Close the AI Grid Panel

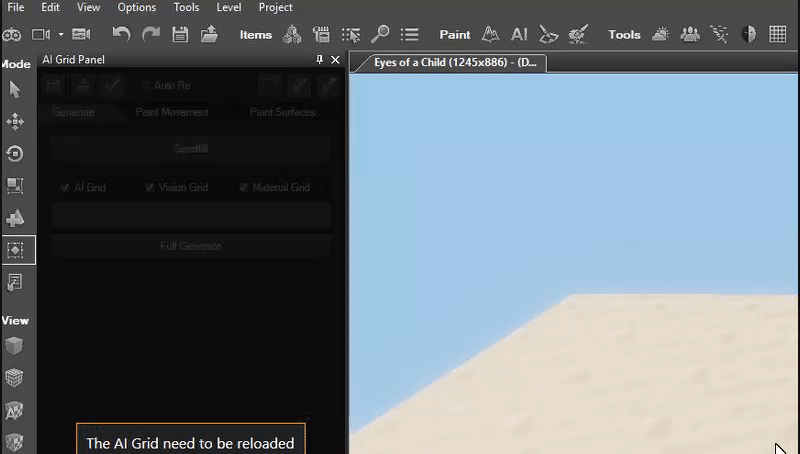coord(335,60)
